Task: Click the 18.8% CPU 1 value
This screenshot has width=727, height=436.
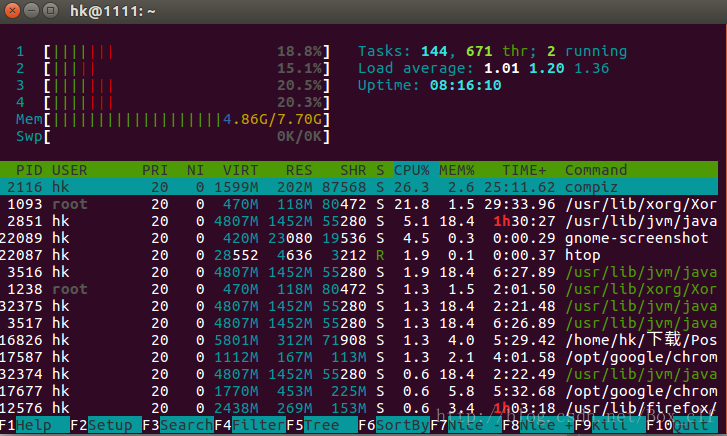Action: pyautogui.click(x=300, y=51)
